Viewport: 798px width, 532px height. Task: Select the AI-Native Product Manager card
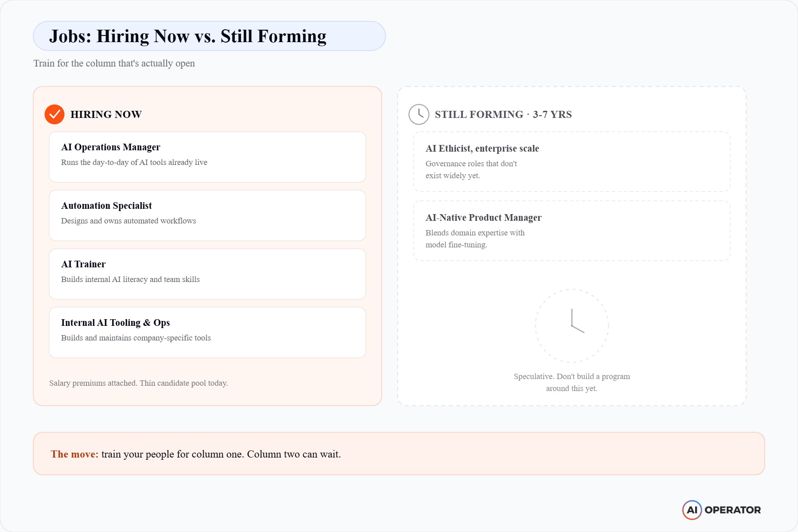[x=572, y=231]
